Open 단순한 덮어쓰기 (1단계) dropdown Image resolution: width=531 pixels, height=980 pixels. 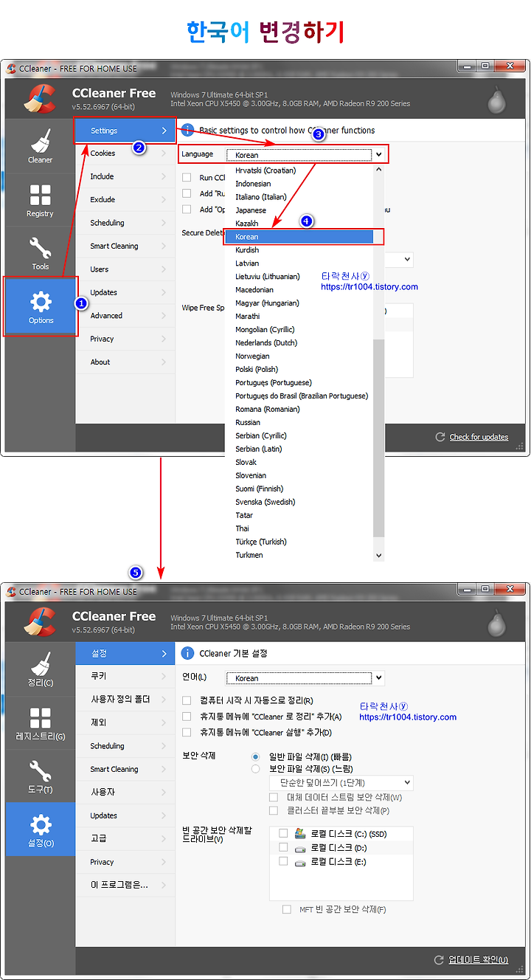pos(341,783)
